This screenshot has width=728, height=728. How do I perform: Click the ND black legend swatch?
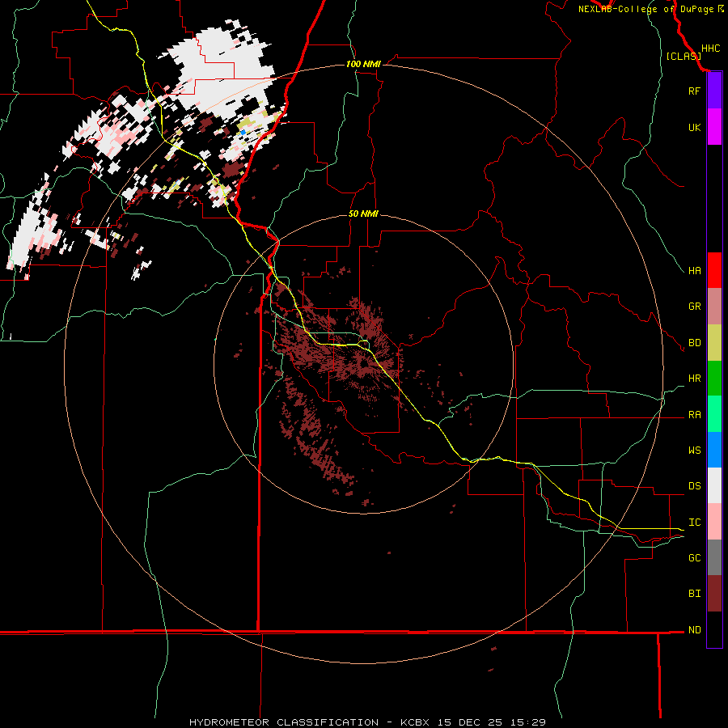click(714, 629)
